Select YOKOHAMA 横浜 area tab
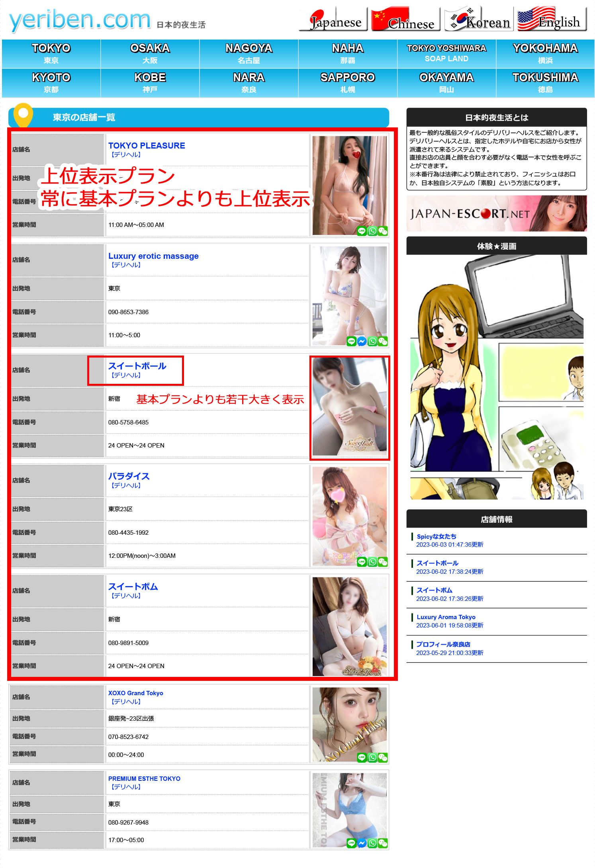 tap(545, 54)
